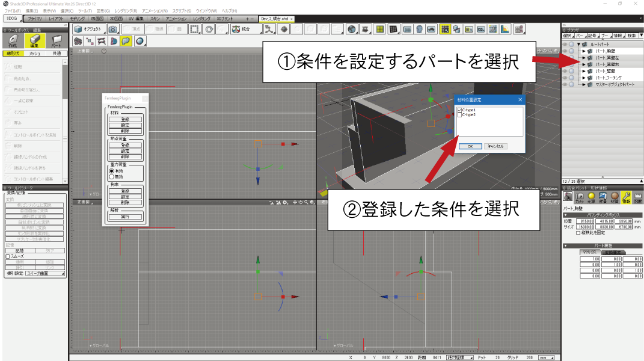644x361 pixels.
Task: Collapse the ルートパート tree node
Action: coord(578,45)
